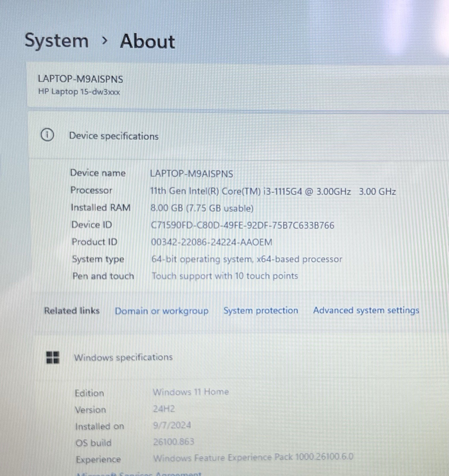Image resolution: width=449 pixels, height=476 pixels.
Task: Select Windows Feature Experience Pack value
Action: 253,457
